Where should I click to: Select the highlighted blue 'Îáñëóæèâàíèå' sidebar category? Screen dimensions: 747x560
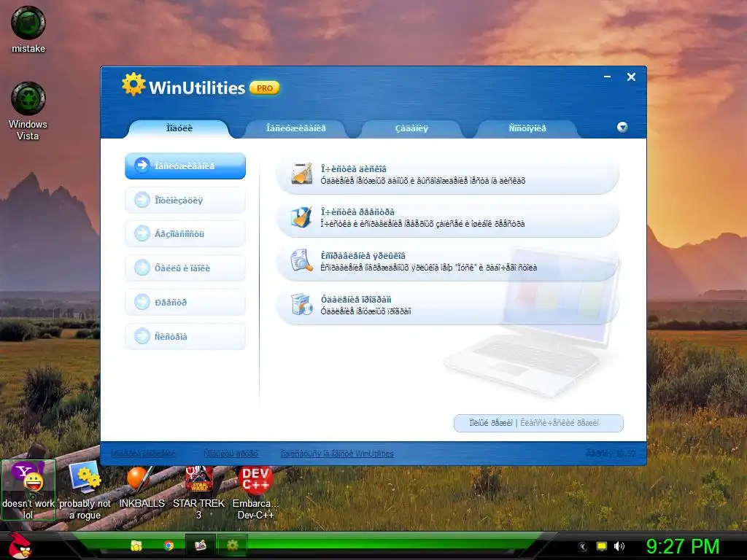pos(185,166)
